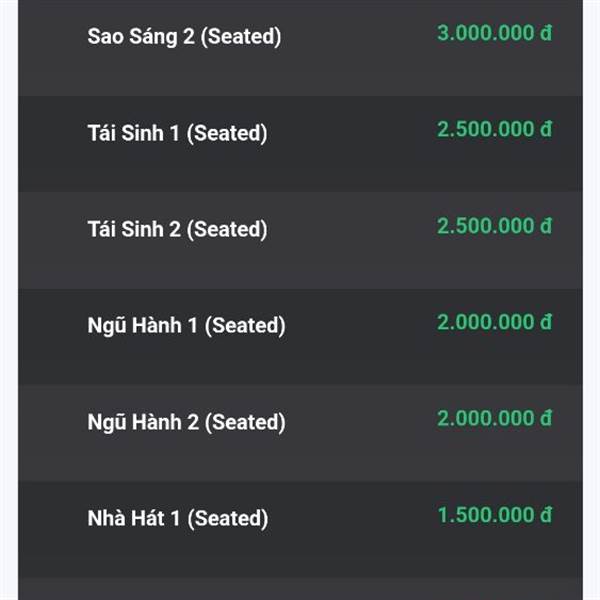Select the Ngũ Hành 1 (Seated) label
Screen dimensions: 600x600
[186, 326]
